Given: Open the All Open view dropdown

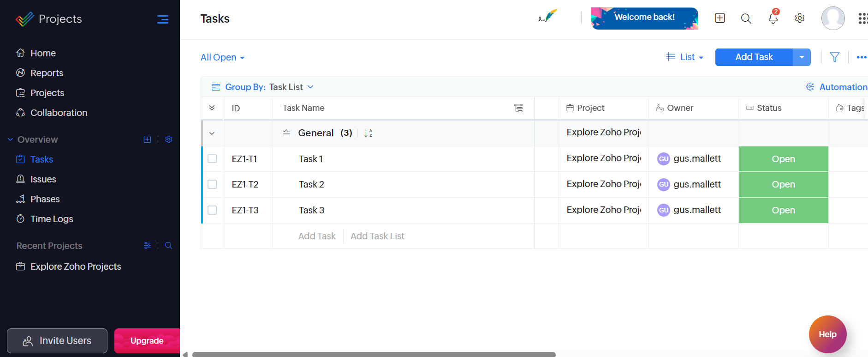Looking at the screenshot, I should click(222, 57).
